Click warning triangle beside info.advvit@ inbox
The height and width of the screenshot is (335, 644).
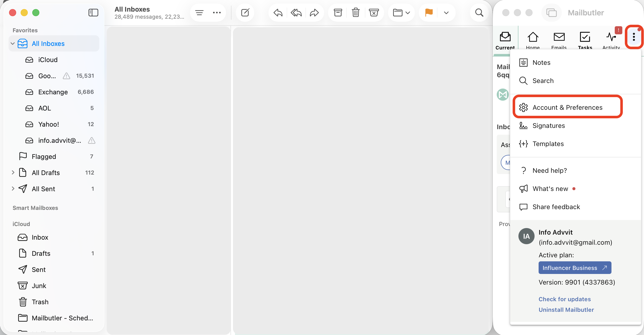pos(92,140)
